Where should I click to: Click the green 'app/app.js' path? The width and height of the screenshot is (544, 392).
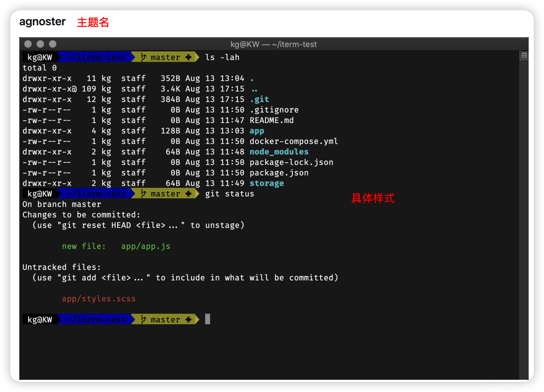(146, 246)
